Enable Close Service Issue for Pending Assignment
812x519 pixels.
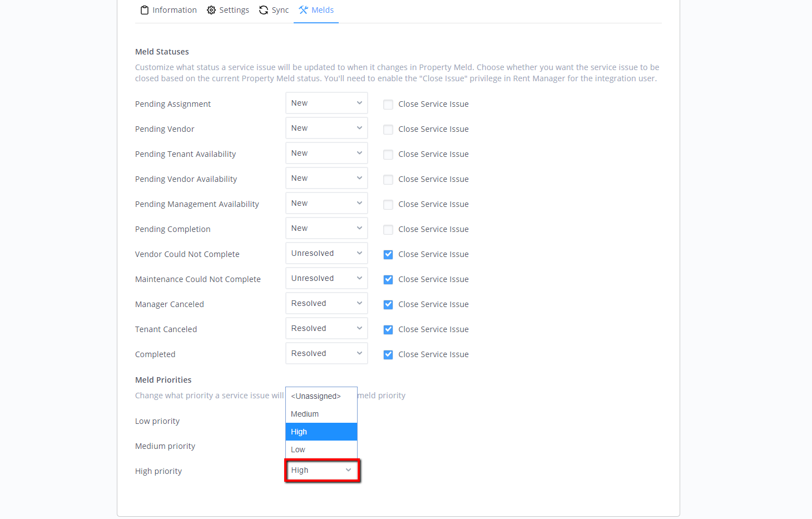coord(388,105)
